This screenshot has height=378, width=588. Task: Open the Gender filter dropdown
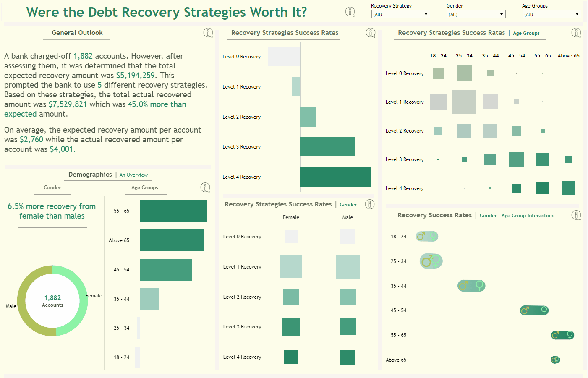(501, 14)
